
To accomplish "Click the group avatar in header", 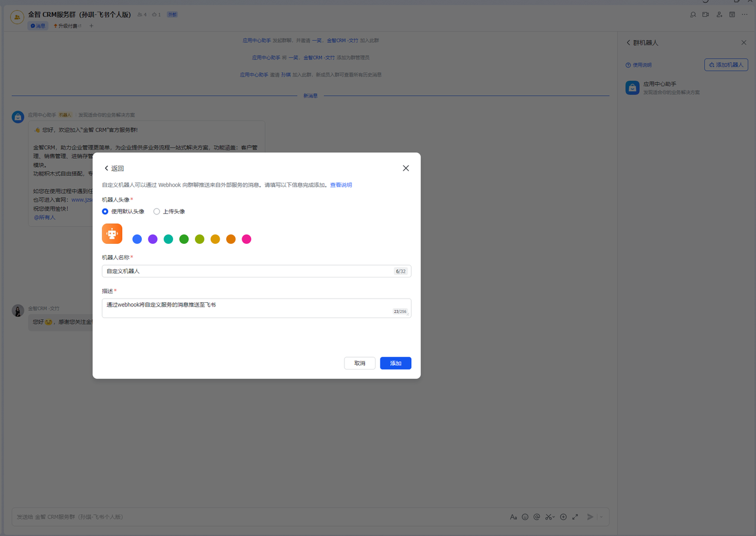I will point(17,17).
